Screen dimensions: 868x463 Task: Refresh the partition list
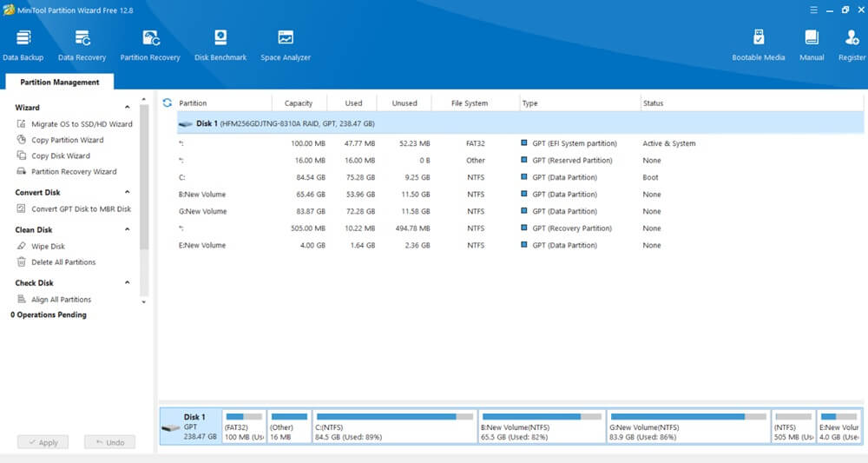coord(168,103)
